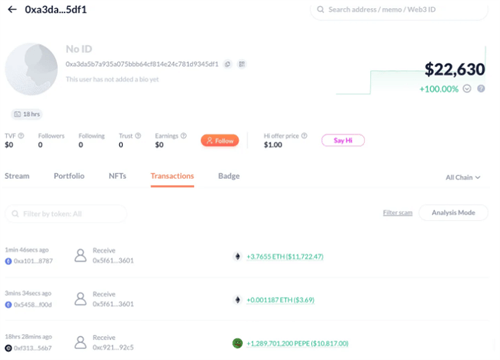The image size is (500, 360).
Task: Open the NFTs tab
Action: (117, 176)
